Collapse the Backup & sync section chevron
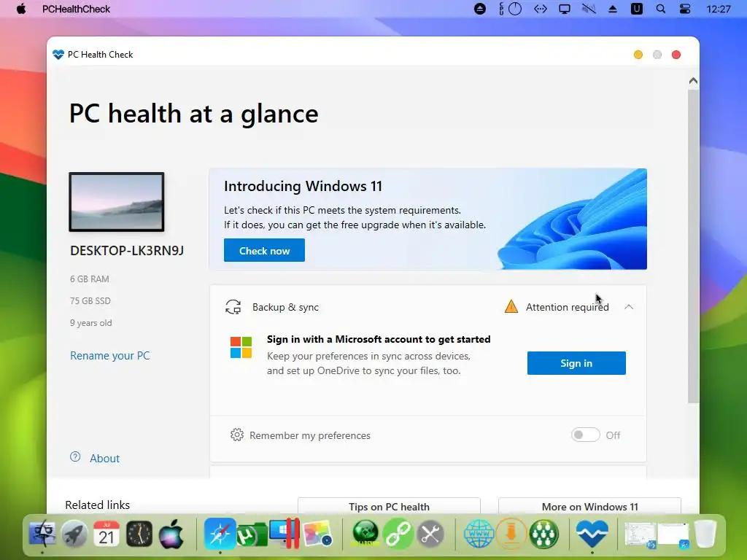Screen dimensions: 747x560 click(629, 307)
